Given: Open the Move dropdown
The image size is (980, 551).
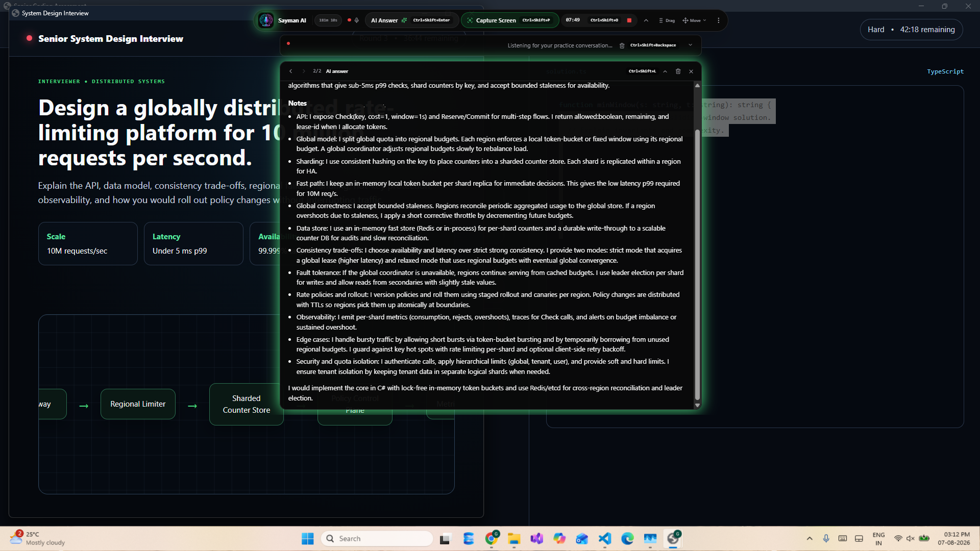Looking at the screenshot, I should pyautogui.click(x=694, y=20).
